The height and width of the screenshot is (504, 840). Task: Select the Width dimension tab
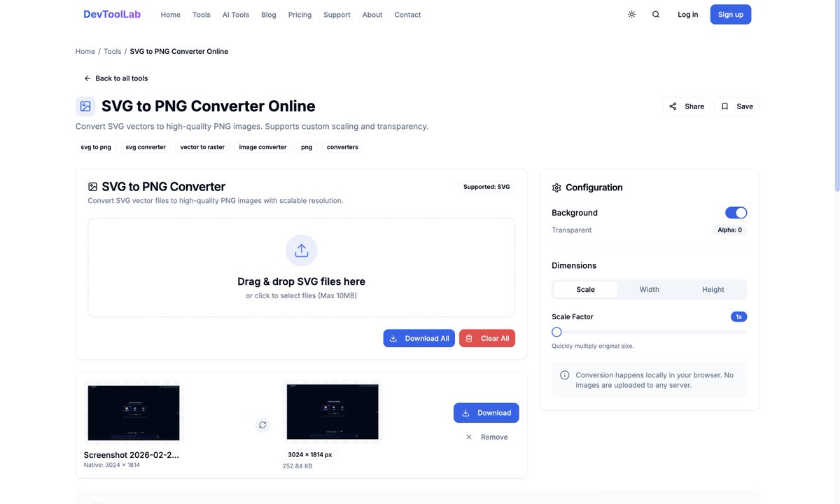click(x=650, y=289)
